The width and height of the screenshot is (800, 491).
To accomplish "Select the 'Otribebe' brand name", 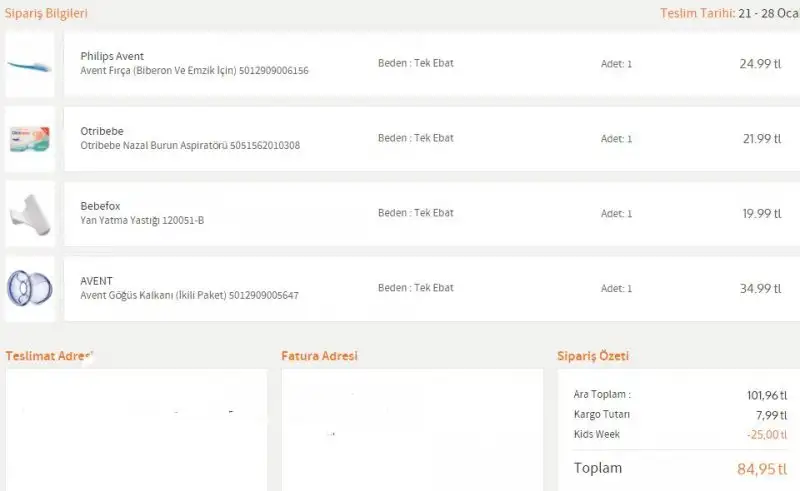I will pos(102,131).
